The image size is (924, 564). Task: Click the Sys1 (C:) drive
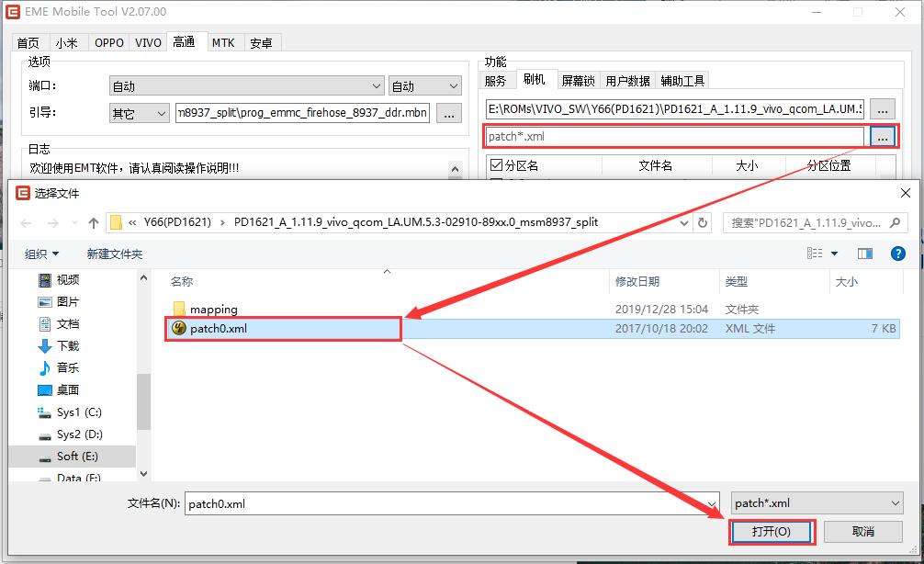coord(78,412)
